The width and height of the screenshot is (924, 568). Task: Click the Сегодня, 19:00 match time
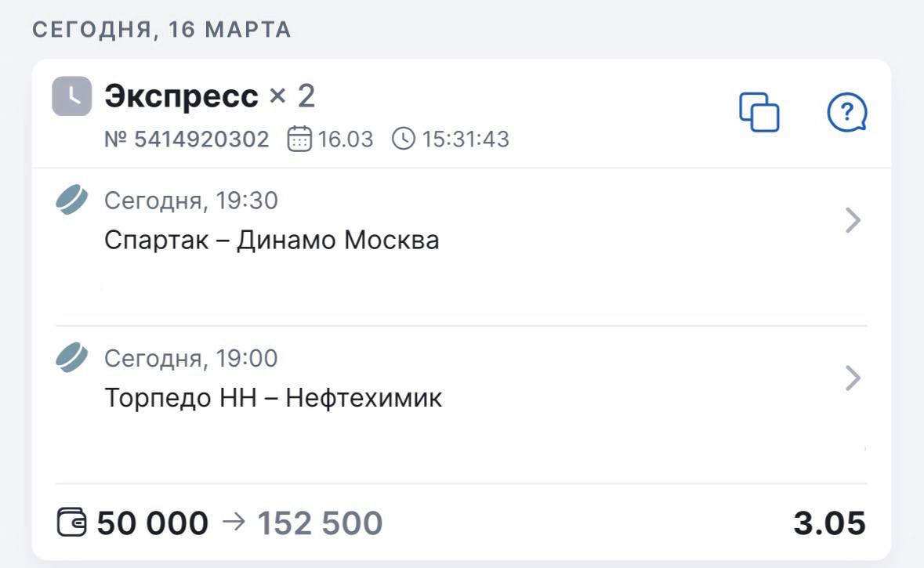coord(190,359)
